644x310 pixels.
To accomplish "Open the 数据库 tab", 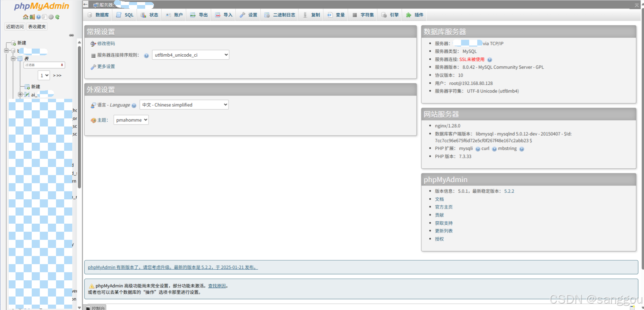I will (98, 15).
